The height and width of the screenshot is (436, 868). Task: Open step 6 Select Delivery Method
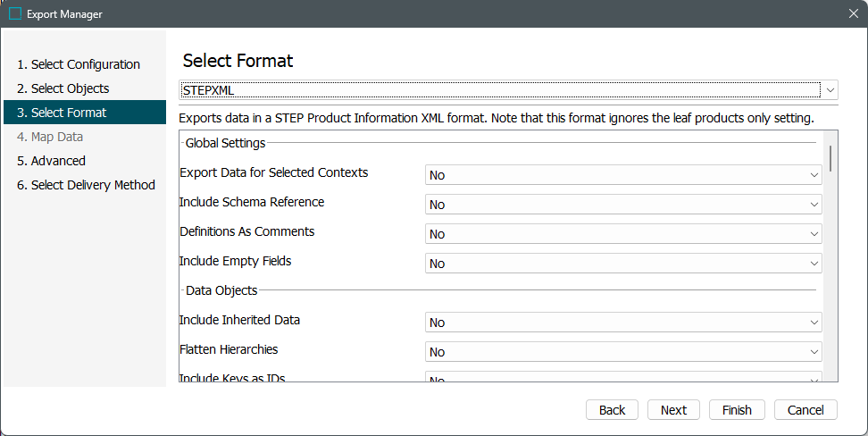(86, 185)
